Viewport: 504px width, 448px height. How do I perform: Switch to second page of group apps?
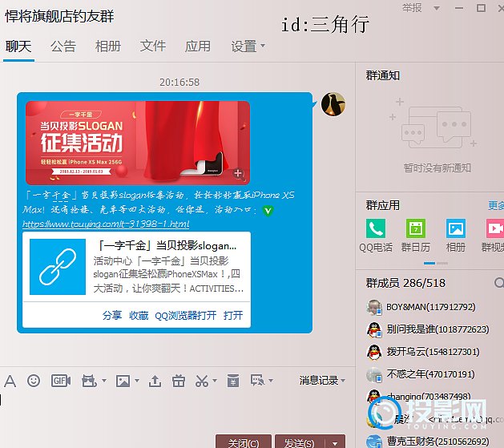tap(442, 263)
